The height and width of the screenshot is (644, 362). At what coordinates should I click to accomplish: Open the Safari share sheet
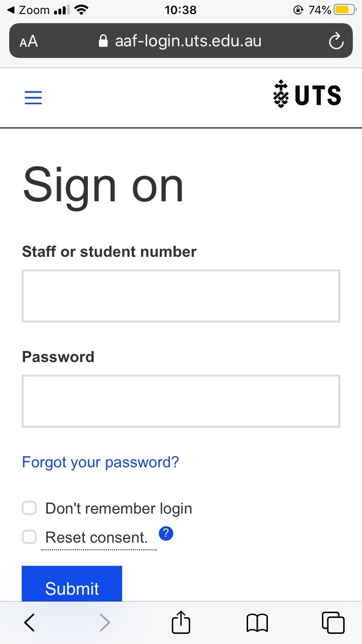pos(181,622)
